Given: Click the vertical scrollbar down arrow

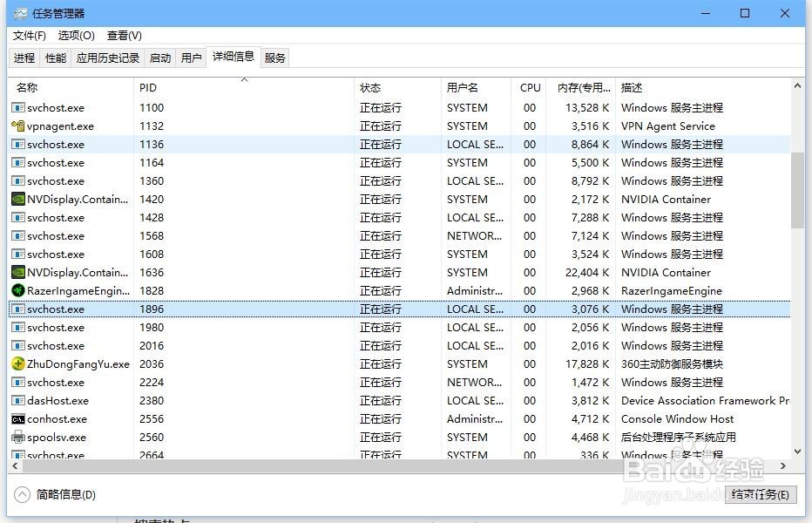Looking at the screenshot, I should [797, 452].
